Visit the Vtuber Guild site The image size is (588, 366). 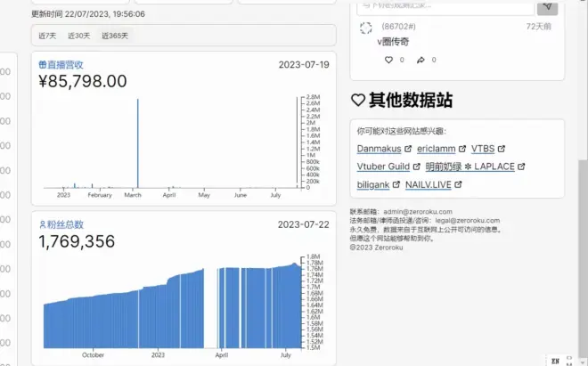coord(383,167)
